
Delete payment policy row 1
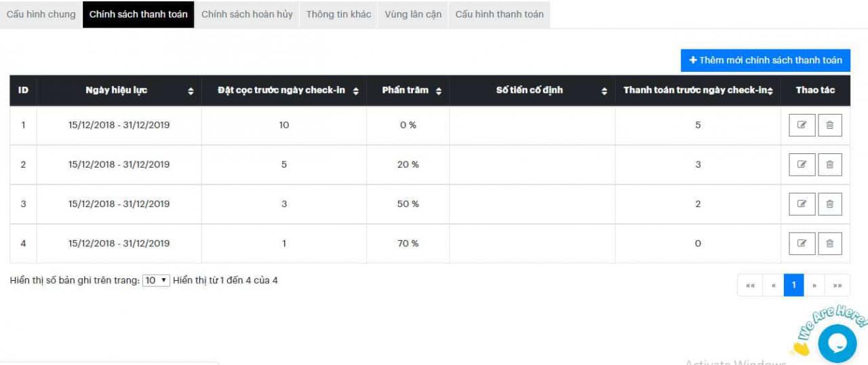tap(829, 126)
